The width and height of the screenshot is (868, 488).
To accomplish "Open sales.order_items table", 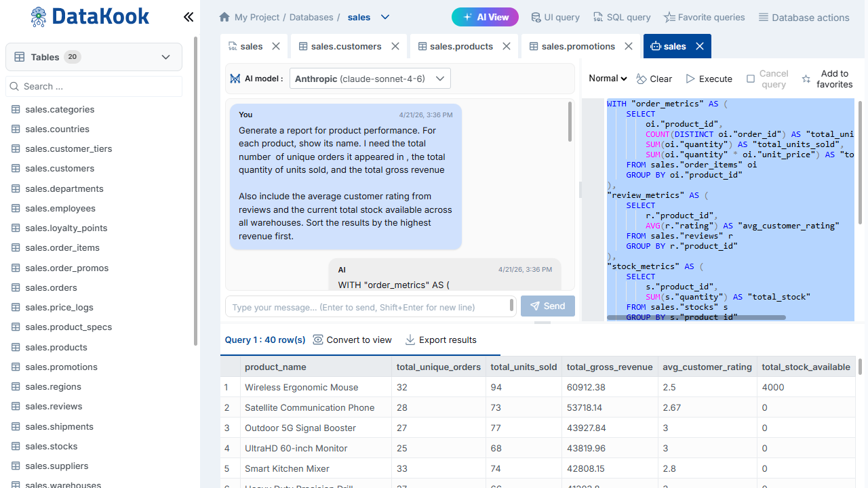I will point(62,247).
